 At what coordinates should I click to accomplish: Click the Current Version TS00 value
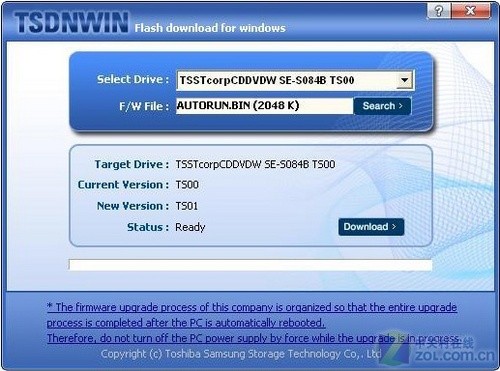[187, 185]
